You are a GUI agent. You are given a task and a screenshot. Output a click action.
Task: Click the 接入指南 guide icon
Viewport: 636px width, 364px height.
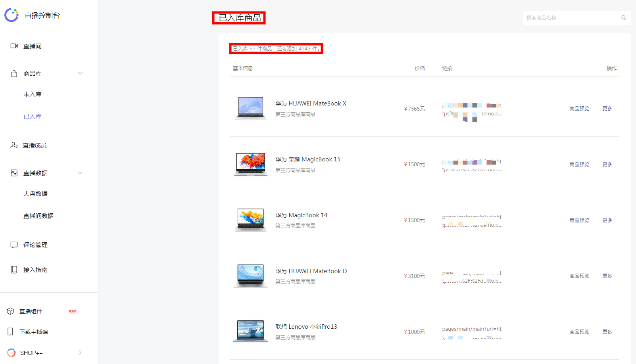14,269
